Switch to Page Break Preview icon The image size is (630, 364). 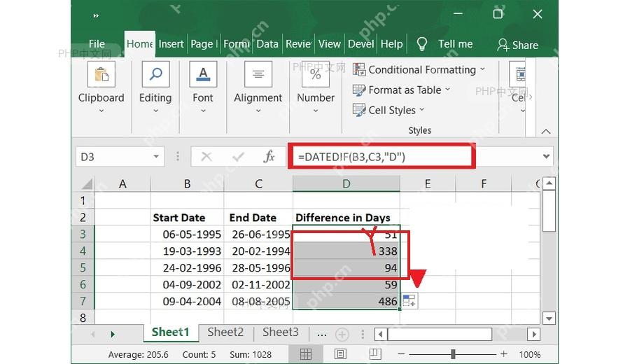[x=375, y=354]
